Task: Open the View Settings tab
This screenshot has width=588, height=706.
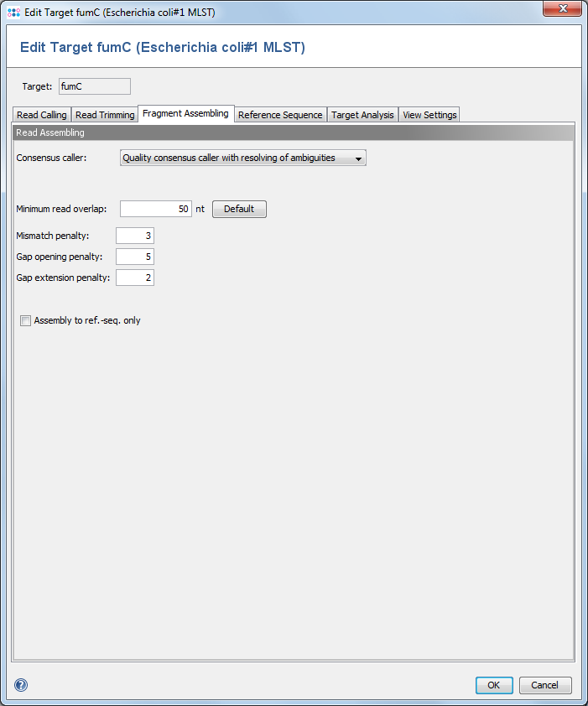Action: [429, 115]
